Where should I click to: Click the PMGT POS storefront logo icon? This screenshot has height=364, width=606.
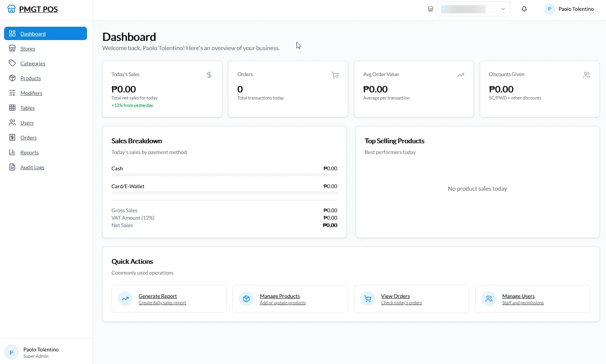point(12,9)
